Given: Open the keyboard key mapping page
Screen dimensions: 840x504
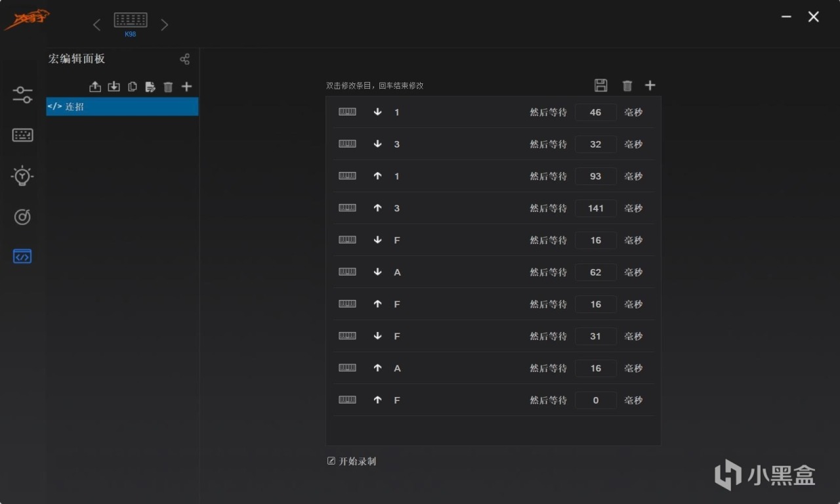Looking at the screenshot, I should pyautogui.click(x=22, y=135).
